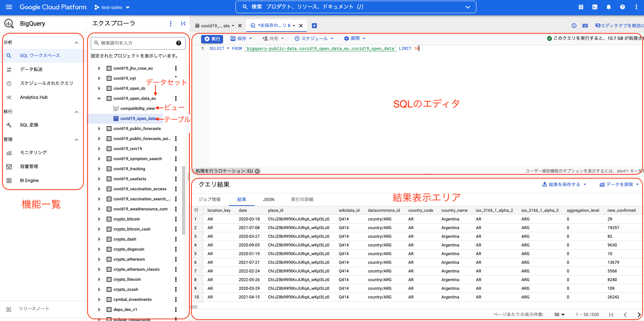Go to first results page
The image size is (644, 321).
611,315
